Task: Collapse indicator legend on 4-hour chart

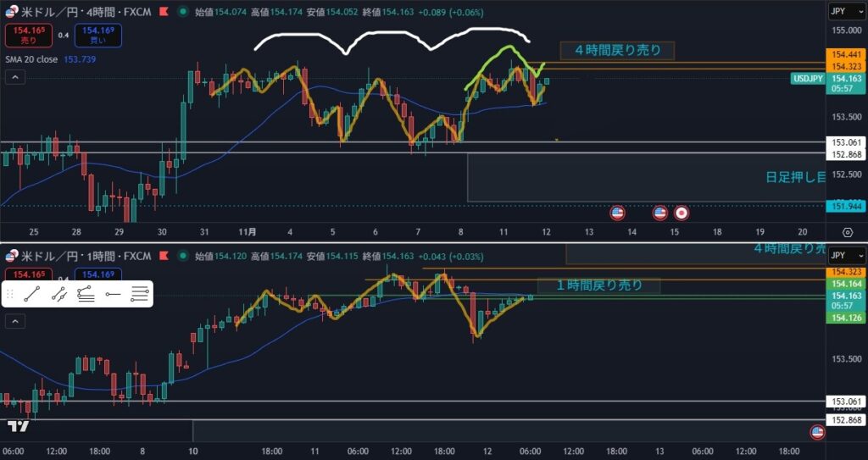Action: click(x=15, y=77)
